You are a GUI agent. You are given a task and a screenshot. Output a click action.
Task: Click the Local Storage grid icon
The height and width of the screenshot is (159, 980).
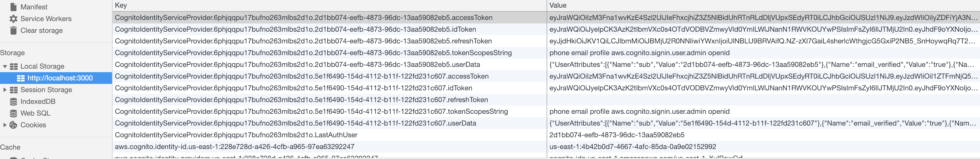14,66
